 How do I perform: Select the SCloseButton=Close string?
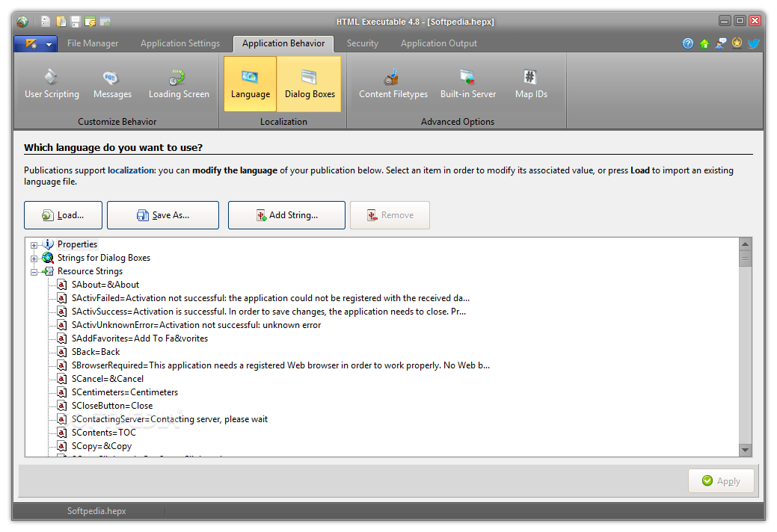[112, 405]
